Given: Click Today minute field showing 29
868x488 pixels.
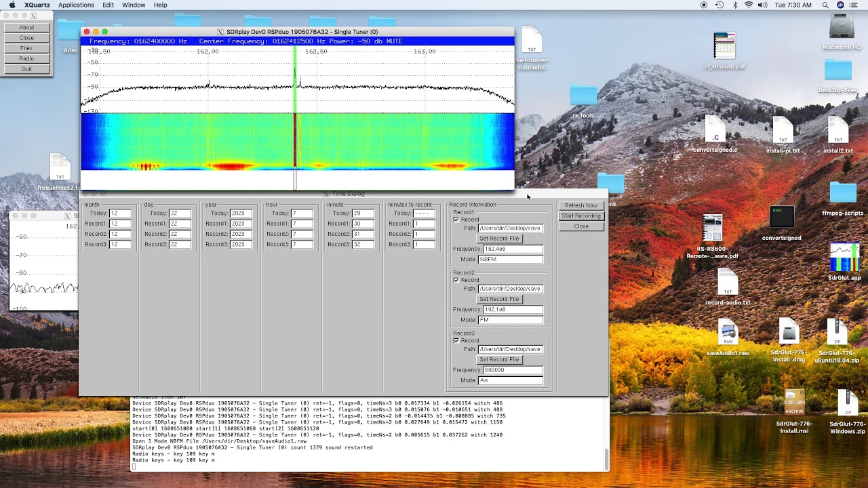Looking at the screenshot, I should pyautogui.click(x=363, y=213).
